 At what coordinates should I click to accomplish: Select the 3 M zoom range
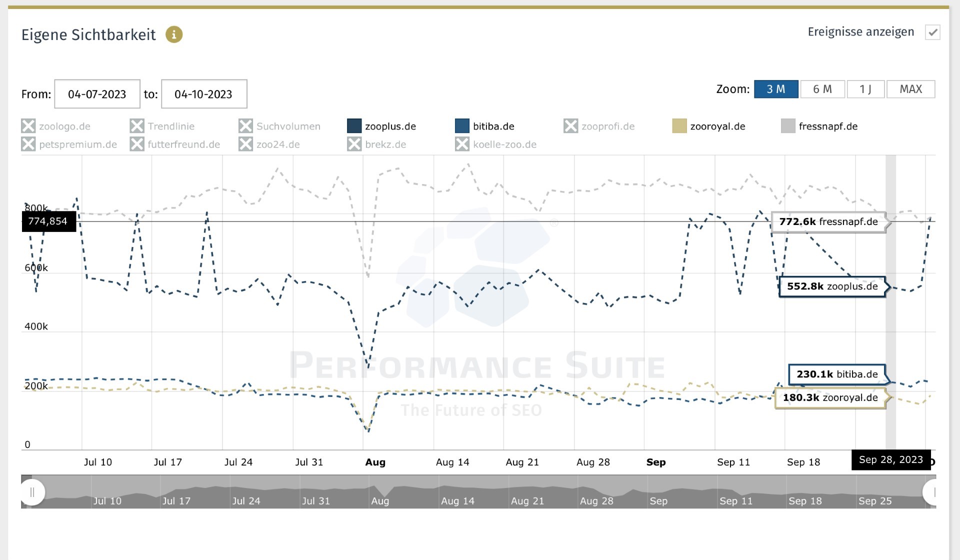(776, 89)
